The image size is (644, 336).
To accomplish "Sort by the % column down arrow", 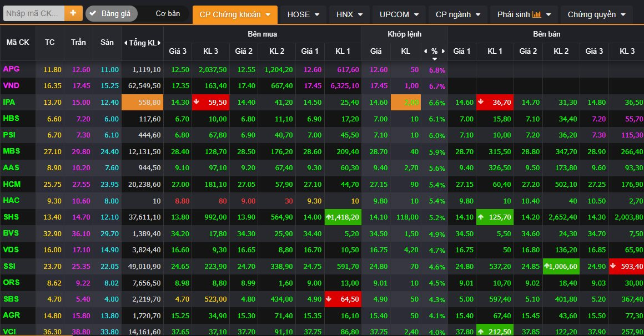I will click(435, 59).
